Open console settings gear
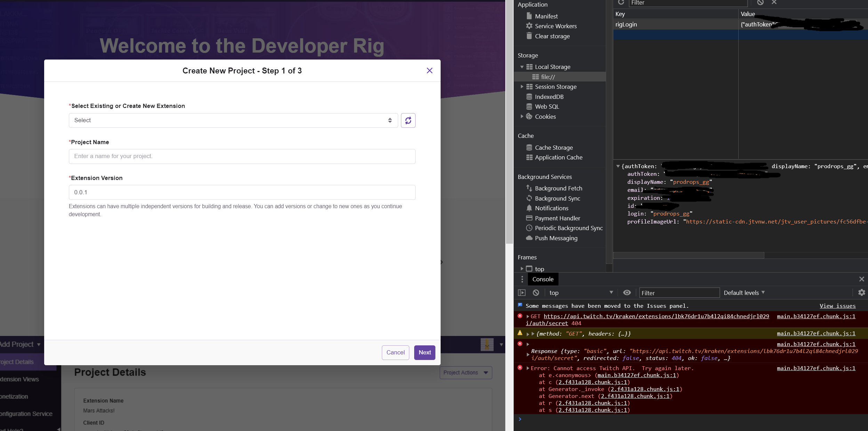 pos(861,293)
